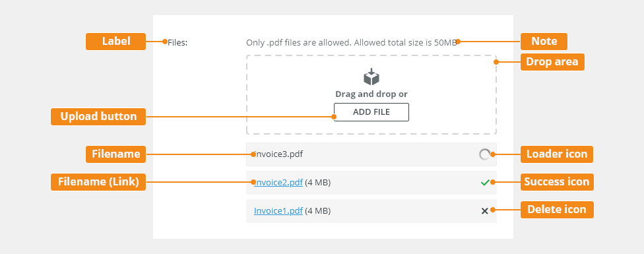Click the box-with-arrow upload icon
This screenshot has height=254, width=644.
pos(371,77)
